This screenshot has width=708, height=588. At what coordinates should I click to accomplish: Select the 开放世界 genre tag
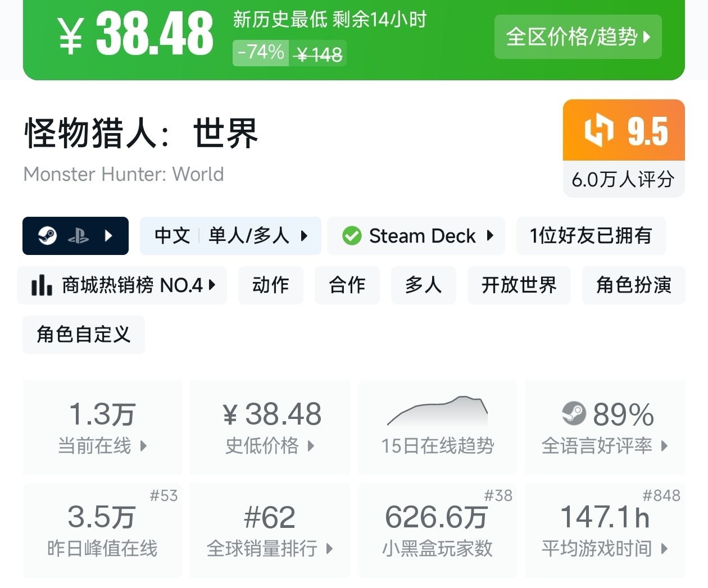click(x=519, y=285)
